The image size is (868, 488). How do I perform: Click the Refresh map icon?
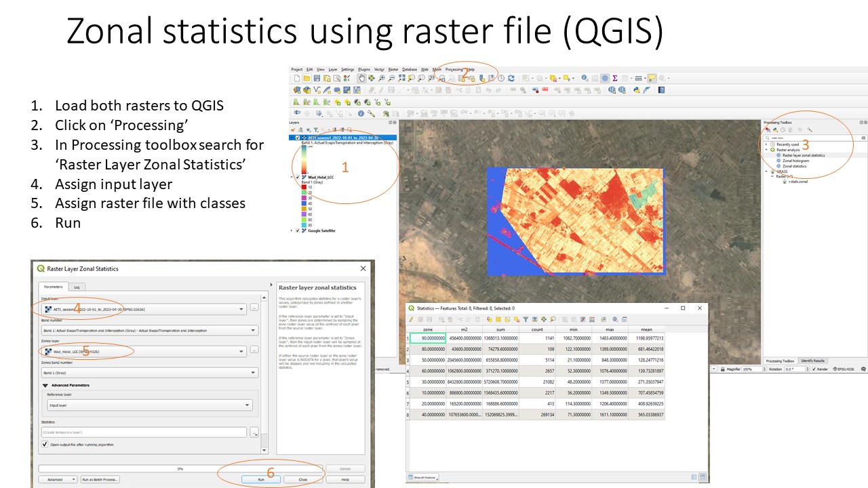pyautogui.click(x=511, y=79)
